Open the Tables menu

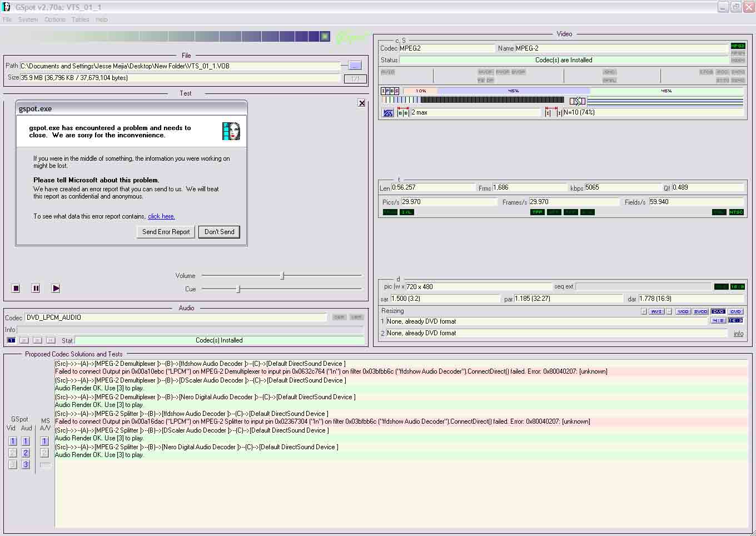80,19
